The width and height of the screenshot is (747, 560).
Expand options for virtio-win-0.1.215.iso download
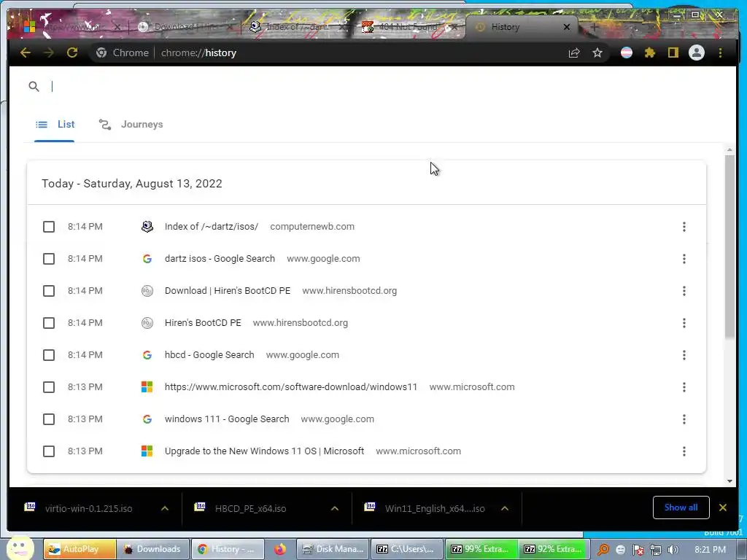(165, 508)
